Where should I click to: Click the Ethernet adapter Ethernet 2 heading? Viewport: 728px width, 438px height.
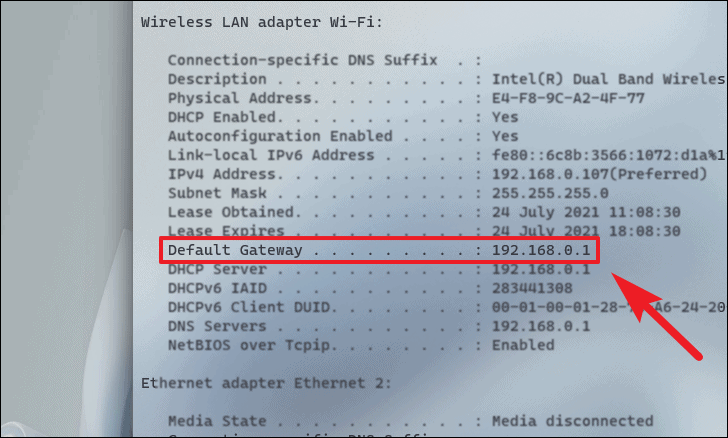[266, 383]
